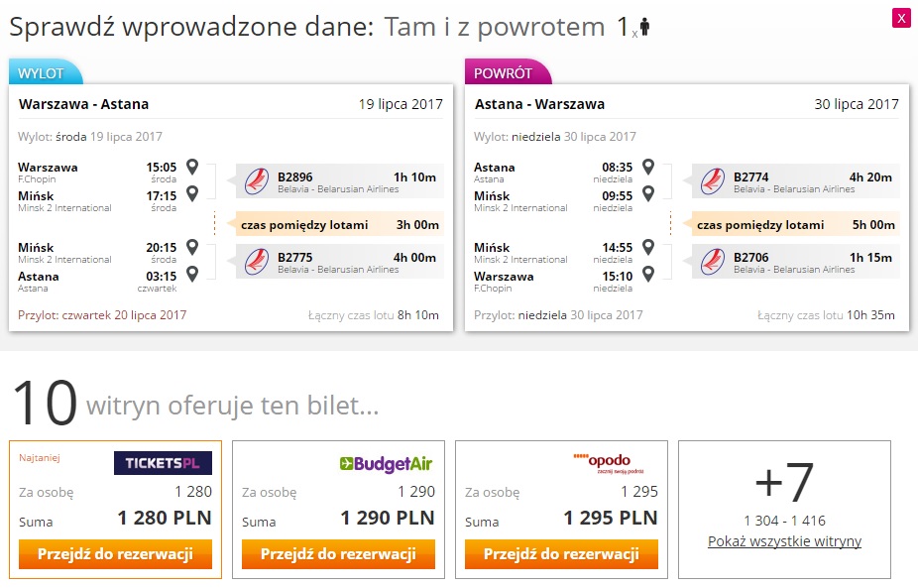918x588 pixels.
Task: Go to reservation on opodo for 1 295 PLN
Action: pyautogui.click(x=561, y=554)
